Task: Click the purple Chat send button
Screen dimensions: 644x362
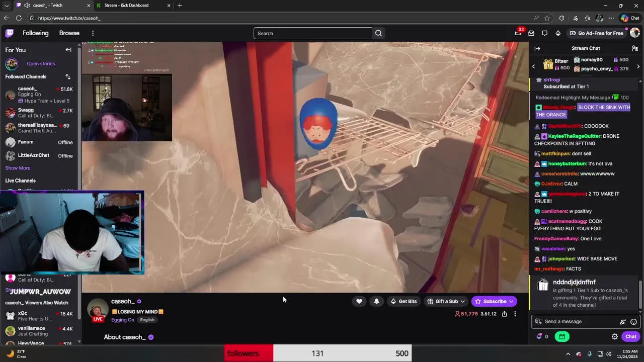Action: point(630,336)
